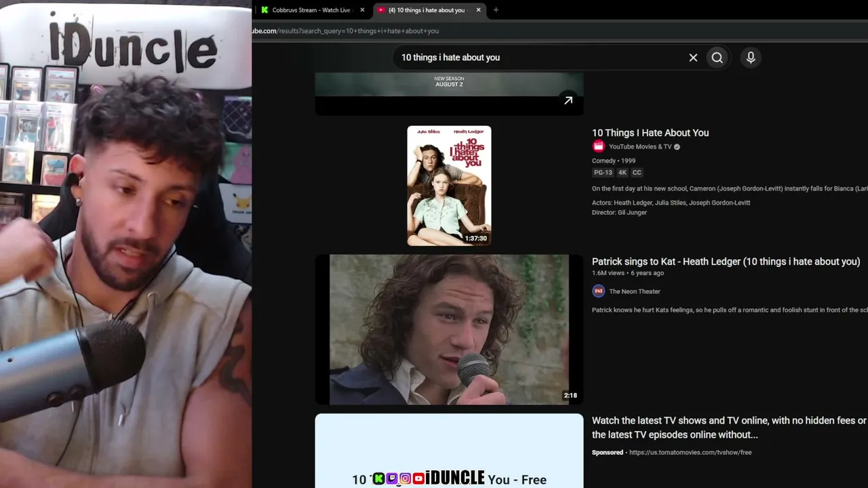Open the external link arrow on top banner

[568, 100]
